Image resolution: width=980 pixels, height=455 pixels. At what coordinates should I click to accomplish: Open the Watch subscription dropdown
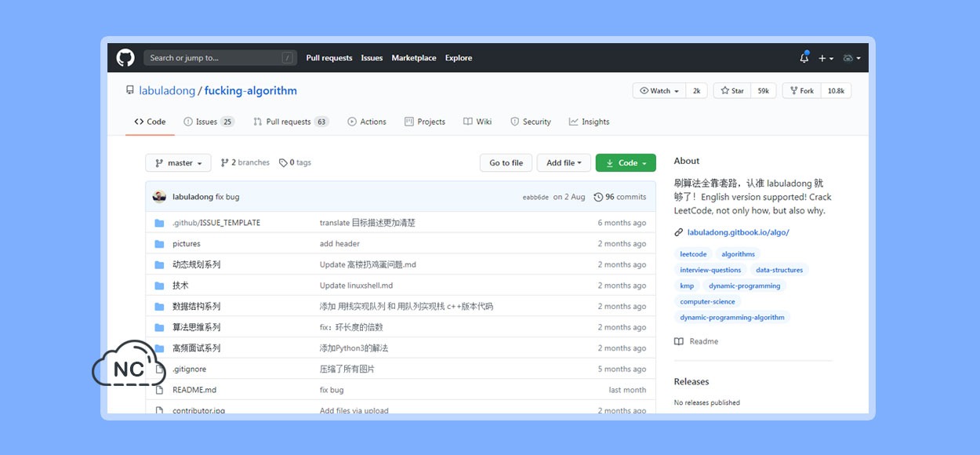pos(659,91)
